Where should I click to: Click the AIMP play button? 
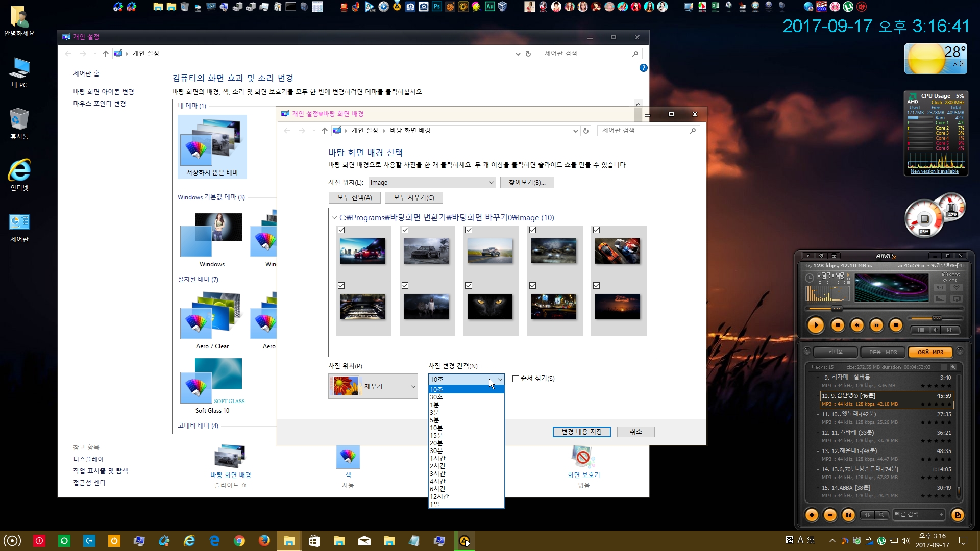pyautogui.click(x=816, y=325)
